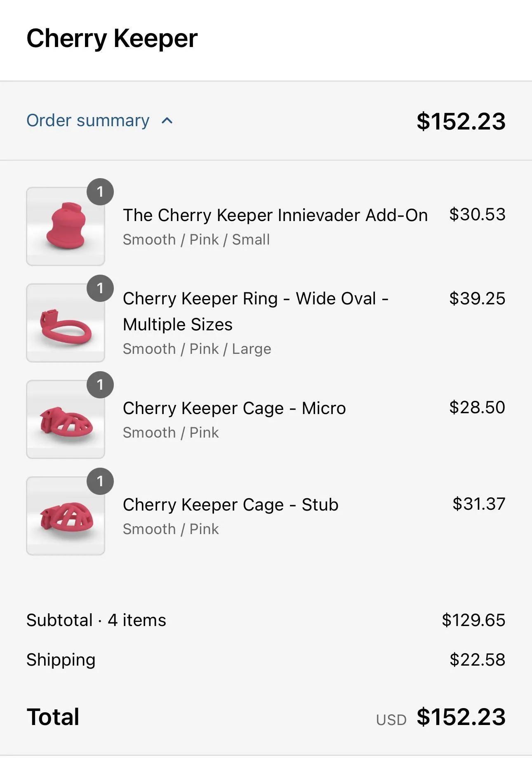Select Cherry Keeper Ring Wide Oval title
The height and width of the screenshot is (758, 532).
[x=256, y=311]
